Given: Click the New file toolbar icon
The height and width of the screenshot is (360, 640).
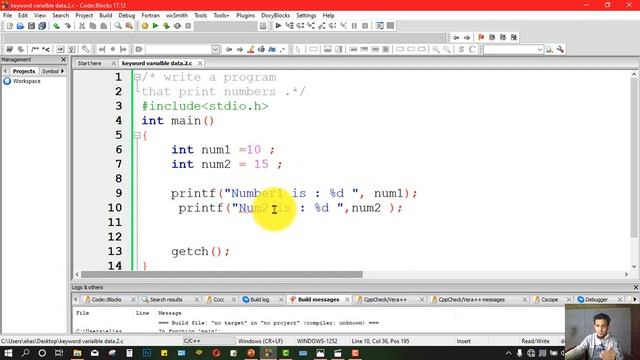Looking at the screenshot, I should coord(9,26).
